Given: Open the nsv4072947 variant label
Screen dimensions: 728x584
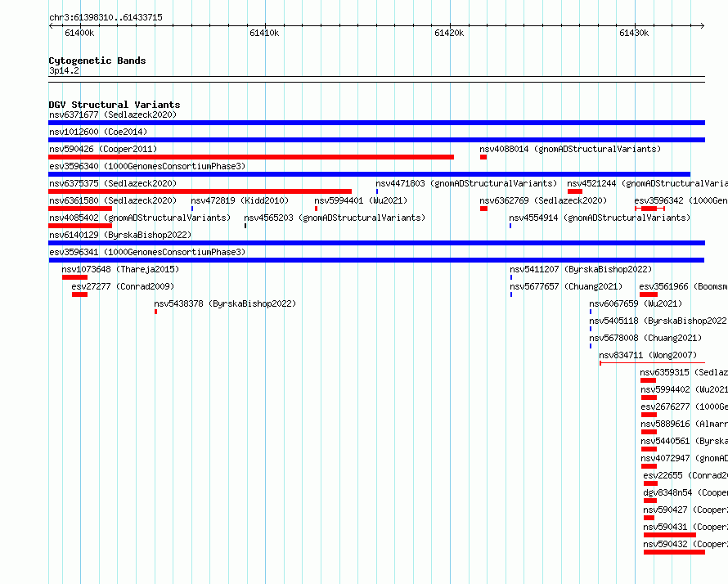Looking at the screenshot, I should [685, 458].
